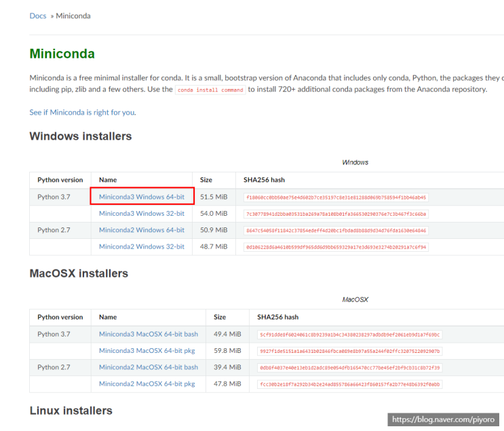Image resolution: width=504 pixels, height=431 pixels.
Task: Open 'See if Miniconda is right for you'
Action: tap(82, 112)
